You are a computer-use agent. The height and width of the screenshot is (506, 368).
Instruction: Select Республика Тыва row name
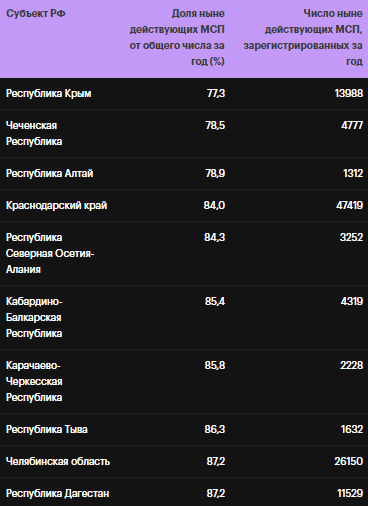pyautogui.click(x=47, y=429)
